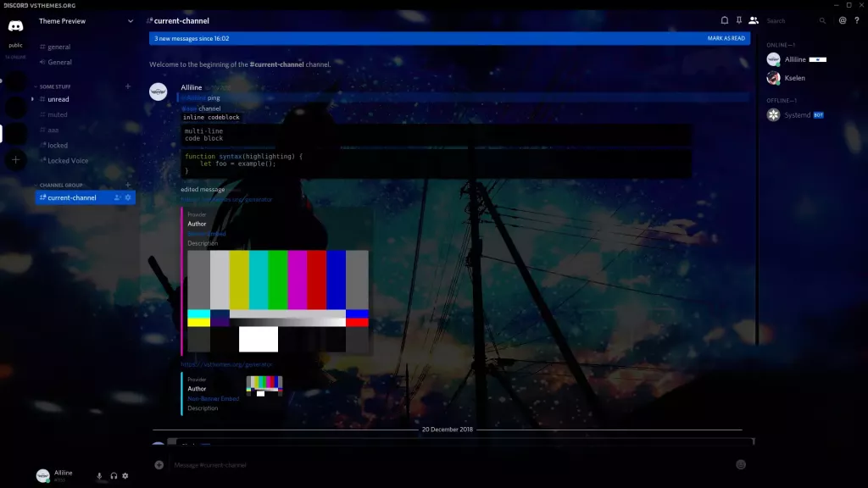868x488 pixels.
Task: Join the Locked Voice channel
Action: [x=66, y=160]
